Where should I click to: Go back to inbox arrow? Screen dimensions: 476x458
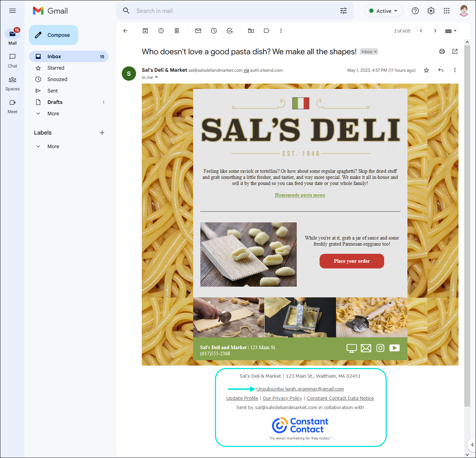[125, 31]
